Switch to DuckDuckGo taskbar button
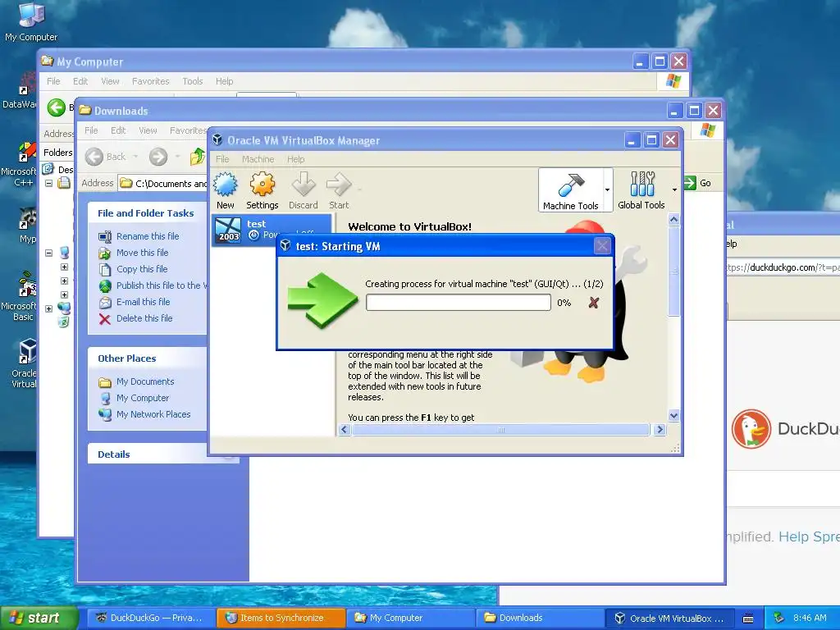Viewport: 840px width, 630px height. point(151,619)
